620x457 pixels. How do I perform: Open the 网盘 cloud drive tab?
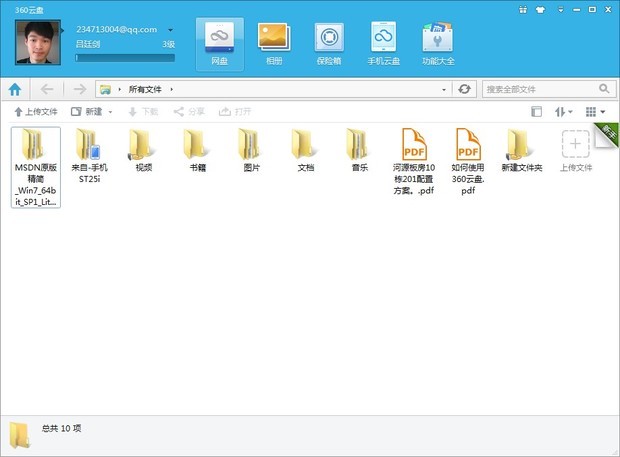click(x=219, y=44)
